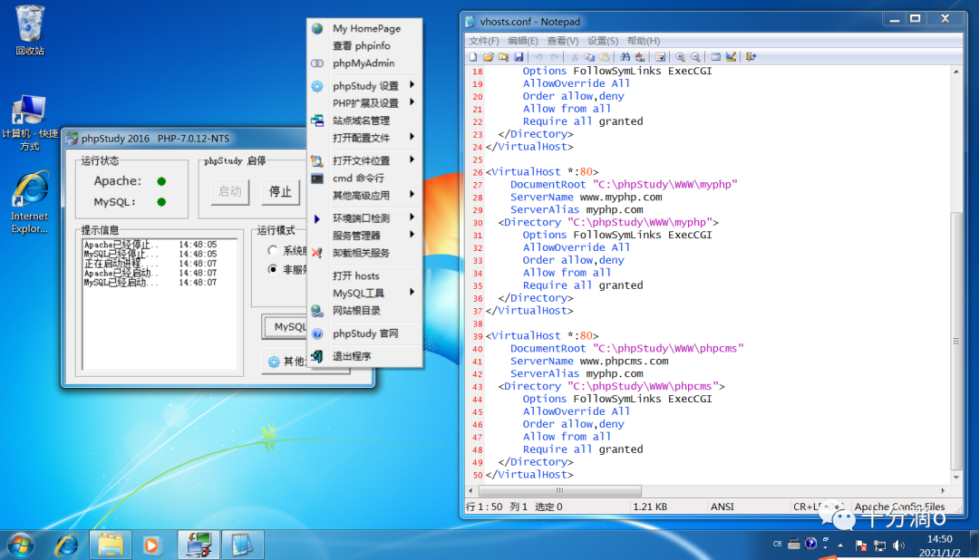Image resolution: width=979 pixels, height=560 pixels.
Task: Click the Windows Start orb
Action: [x=21, y=545]
